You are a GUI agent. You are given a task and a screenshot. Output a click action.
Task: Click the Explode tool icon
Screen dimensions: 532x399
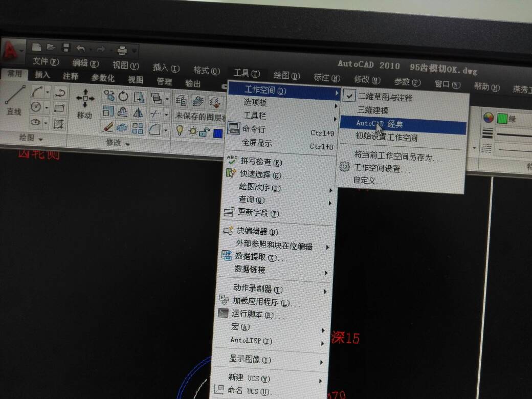pos(122,127)
